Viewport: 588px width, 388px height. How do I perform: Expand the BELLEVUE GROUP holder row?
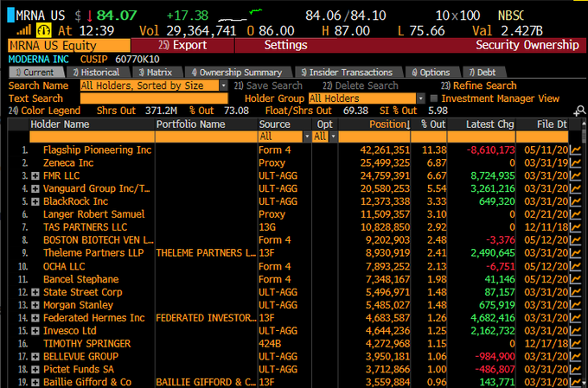point(35,357)
